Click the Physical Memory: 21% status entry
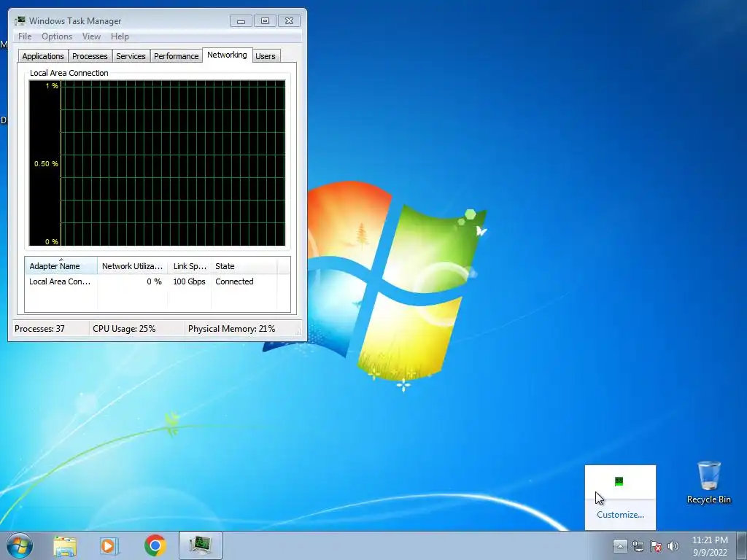The image size is (747, 560). pyautogui.click(x=231, y=329)
